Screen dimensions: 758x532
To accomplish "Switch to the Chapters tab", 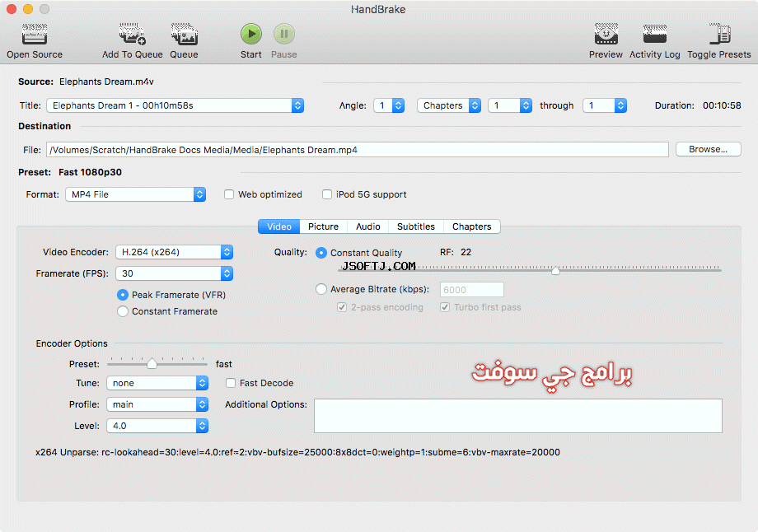I will coord(472,226).
